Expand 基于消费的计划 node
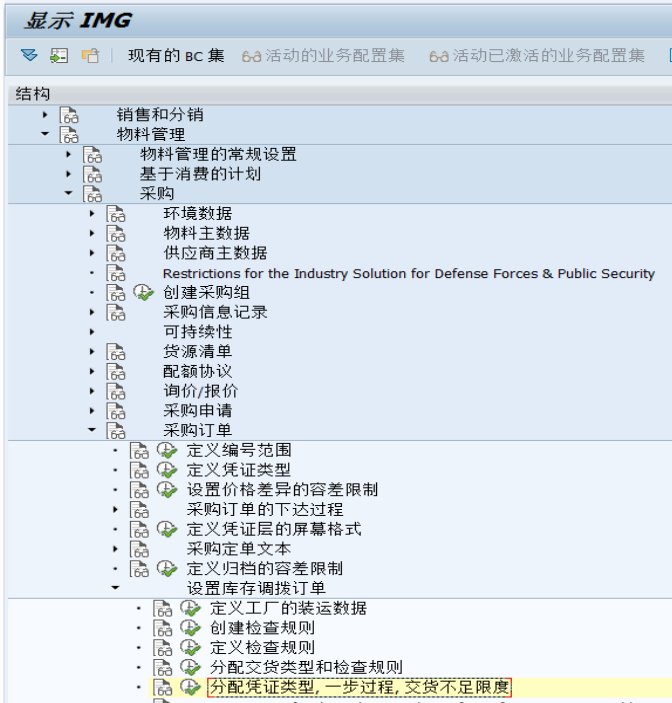672x703 pixels. pyautogui.click(x=68, y=174)
